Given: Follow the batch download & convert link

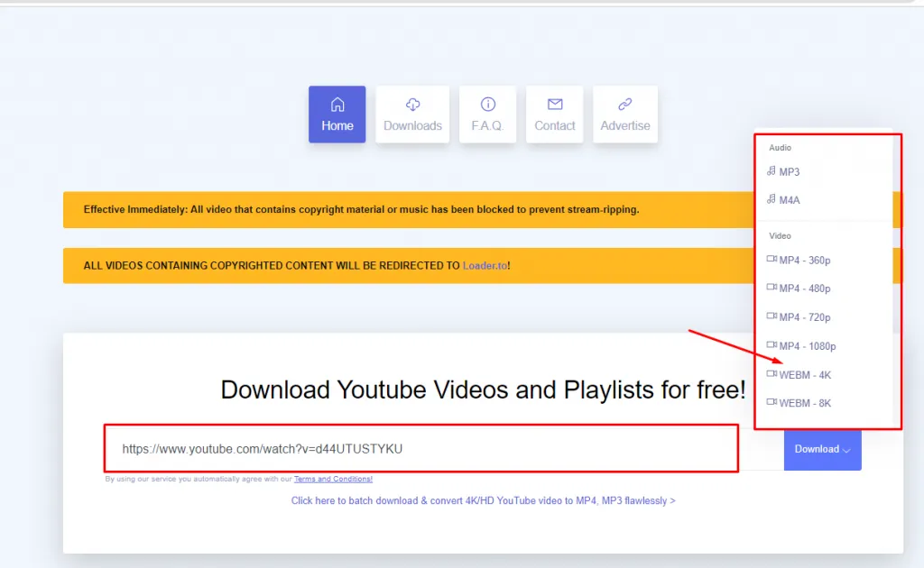Looking at the screenshot, I should 484,500.
